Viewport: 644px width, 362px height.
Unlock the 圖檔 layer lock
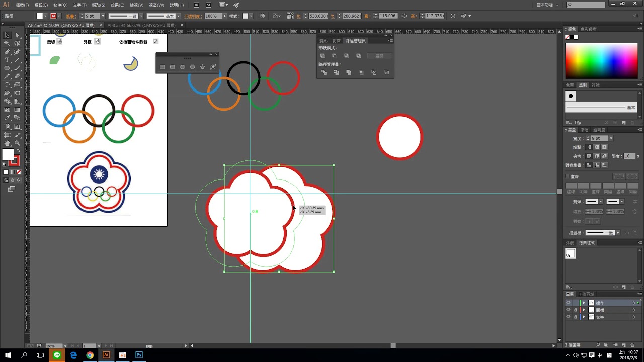tap(576, 310)
